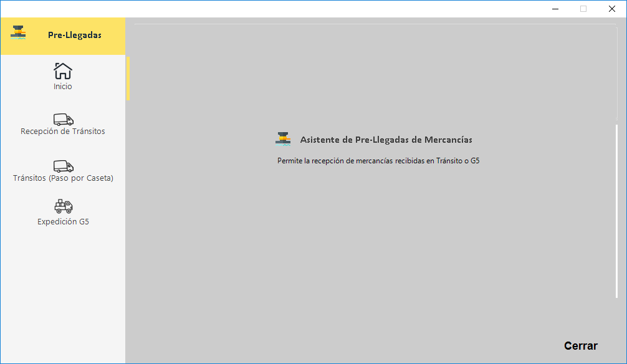Click the Asistente logo icon in main panel
The width and height of the screenshot is (627, 364).
point(283,138)
